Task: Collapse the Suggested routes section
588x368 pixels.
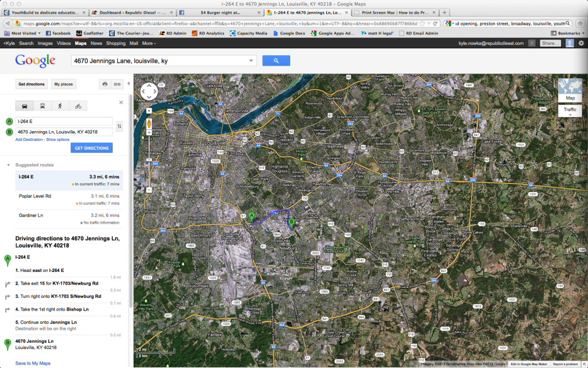Action: pos(9,165)
